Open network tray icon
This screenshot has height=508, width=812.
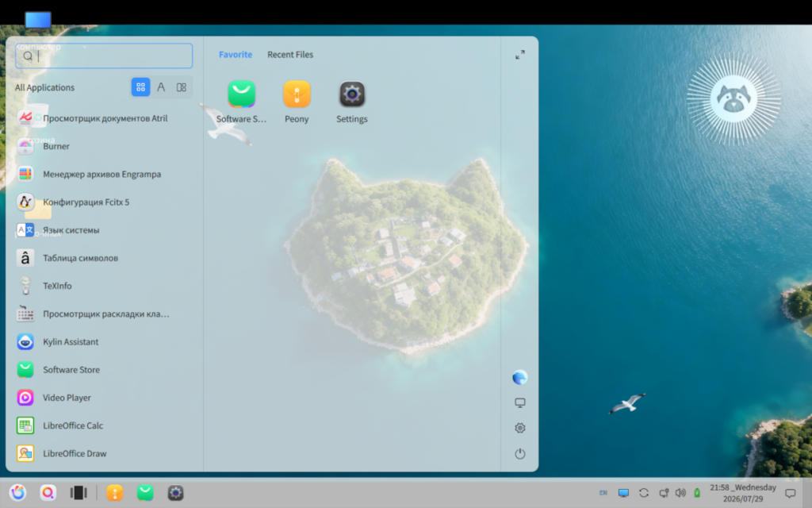coord(664,493)
